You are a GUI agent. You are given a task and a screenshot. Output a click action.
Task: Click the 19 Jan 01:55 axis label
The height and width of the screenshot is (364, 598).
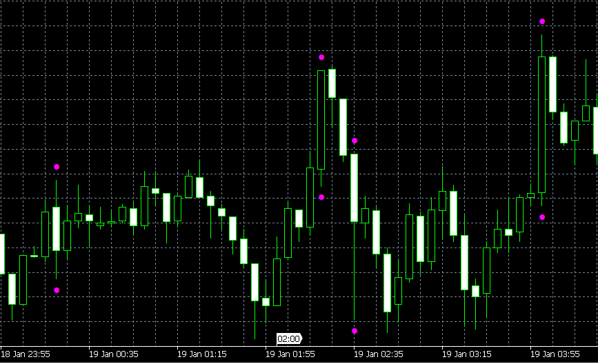[290, 354]
